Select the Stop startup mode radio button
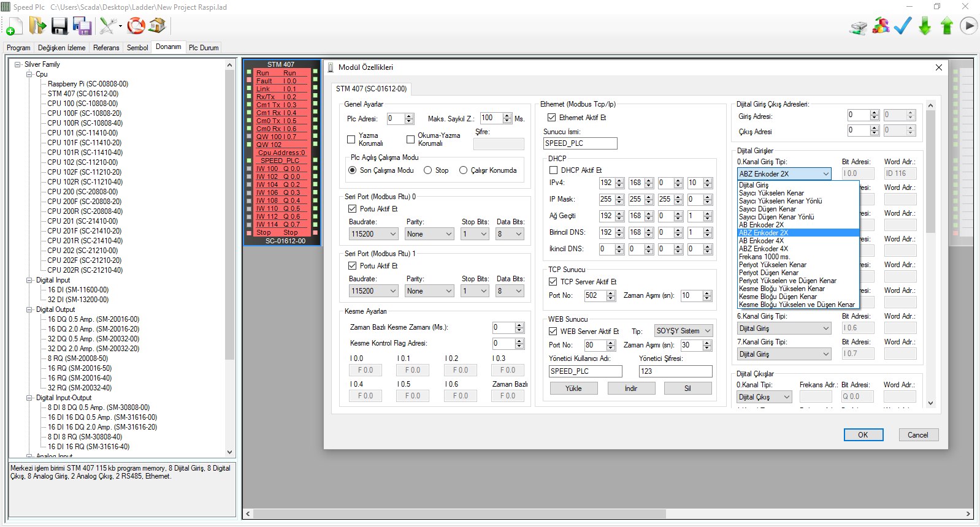Viewport: 980px width, 527px height. coord(428,170)
